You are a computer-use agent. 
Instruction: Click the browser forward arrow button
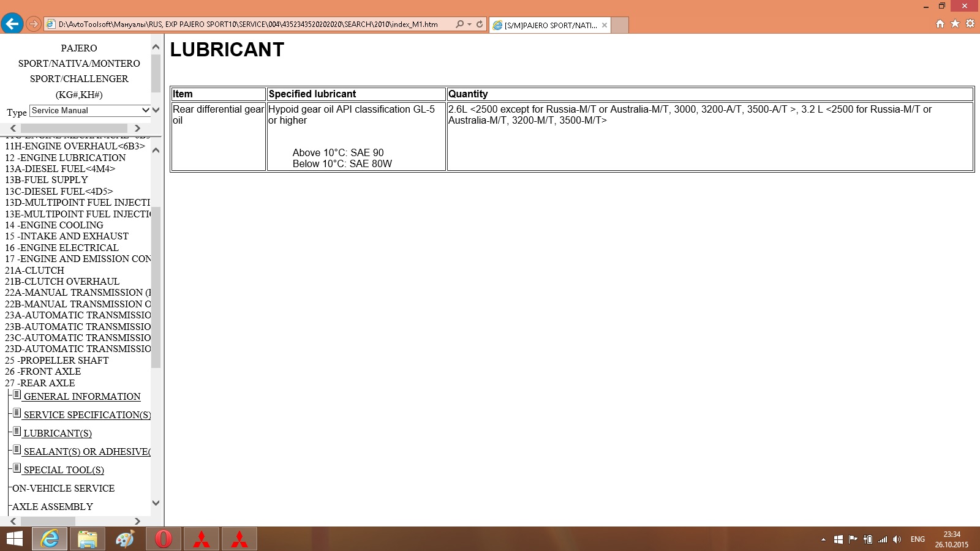click(x=34, y=24)
